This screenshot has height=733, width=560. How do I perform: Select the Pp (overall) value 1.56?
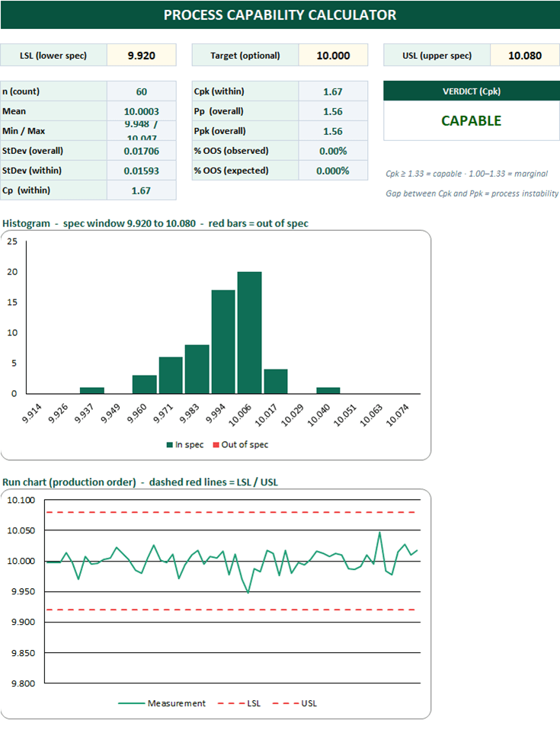(333, 111)
